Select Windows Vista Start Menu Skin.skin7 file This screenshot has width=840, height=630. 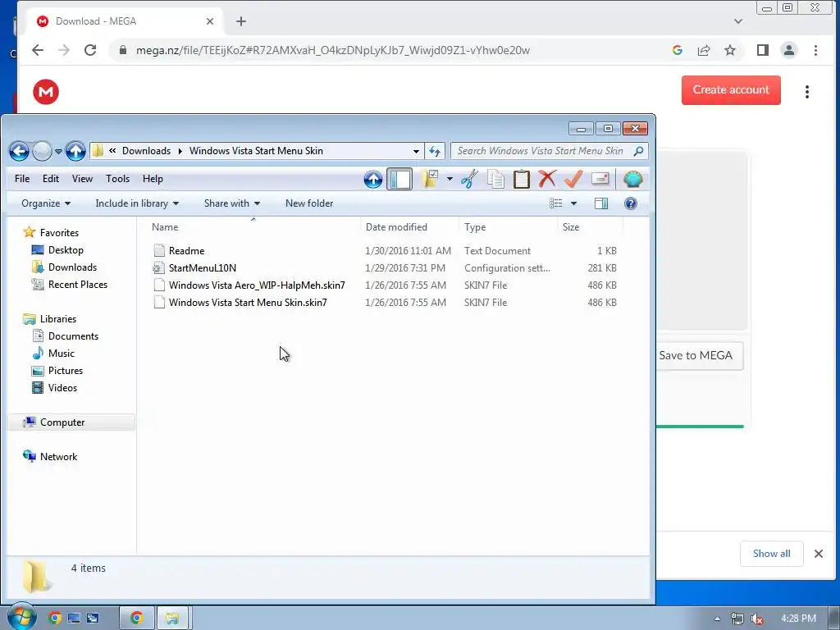coord(248,303)
